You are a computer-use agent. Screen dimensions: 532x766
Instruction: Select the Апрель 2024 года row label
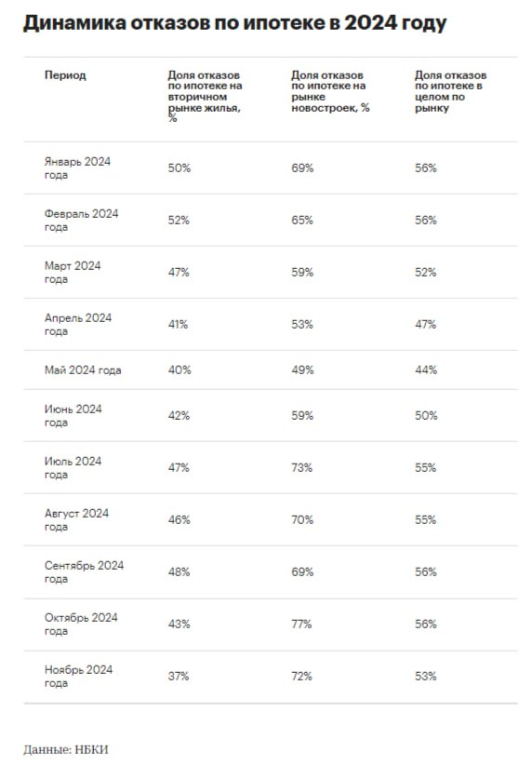point(78,325)
